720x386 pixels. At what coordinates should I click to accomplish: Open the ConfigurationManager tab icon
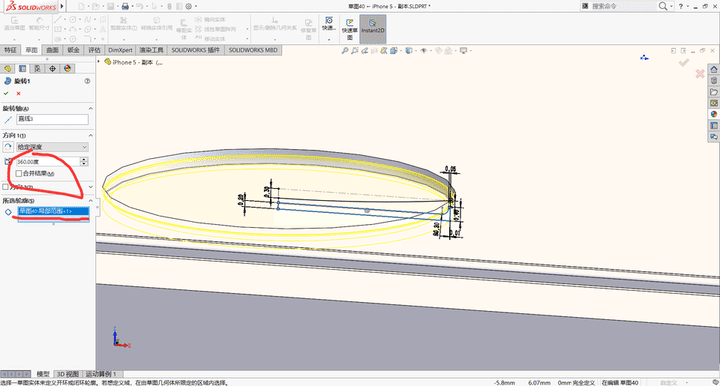coord(37,68)
